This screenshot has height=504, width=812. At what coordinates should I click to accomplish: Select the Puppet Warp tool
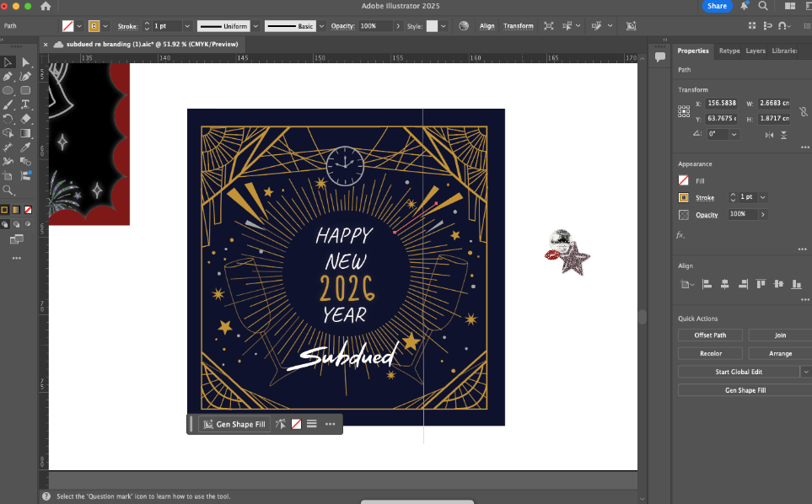pos(8,162)
